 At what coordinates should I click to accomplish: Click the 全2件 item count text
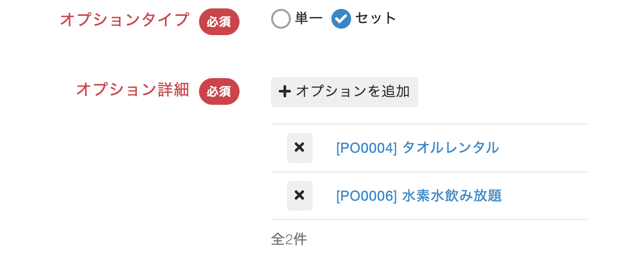click(x=289, y=239)
